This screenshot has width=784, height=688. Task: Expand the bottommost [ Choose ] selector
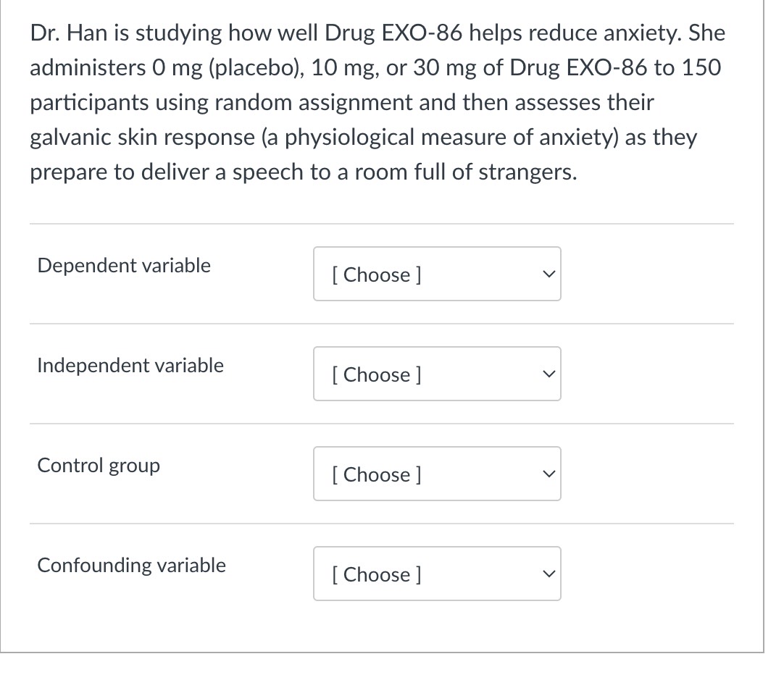click(437, 574)
